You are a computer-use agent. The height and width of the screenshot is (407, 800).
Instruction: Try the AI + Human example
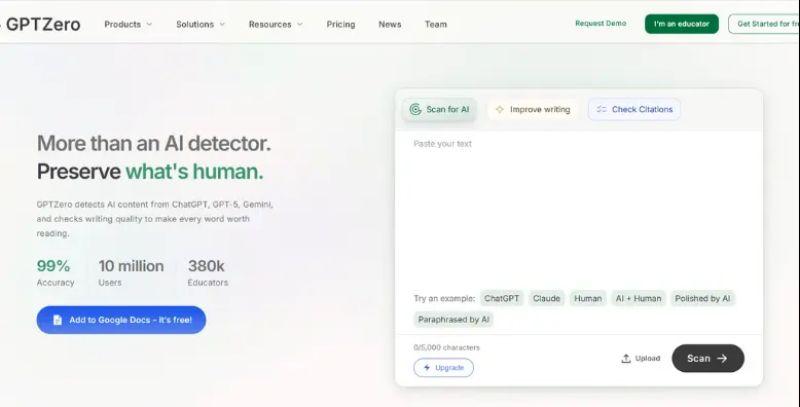point(638,298)
